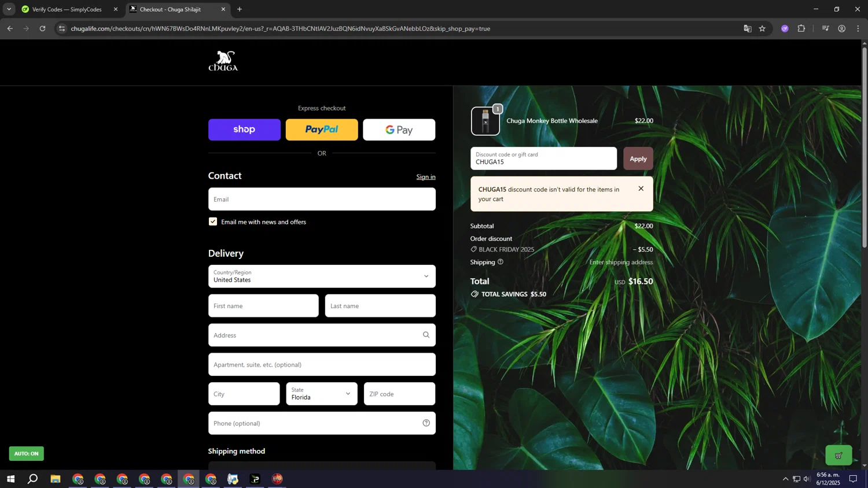Show phone number help tooltip icon
The image size is (868, 488).
coord(426,423)
